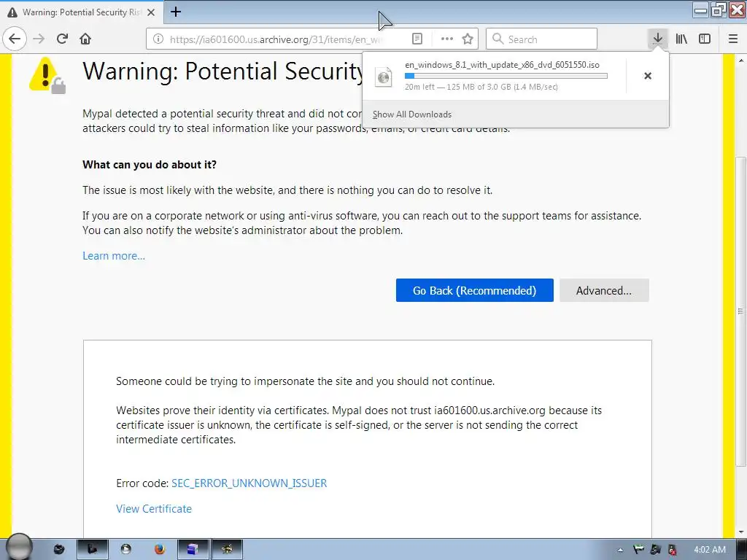Open the Learn more... link
The image size is (747, 560).
coord(114,256)
